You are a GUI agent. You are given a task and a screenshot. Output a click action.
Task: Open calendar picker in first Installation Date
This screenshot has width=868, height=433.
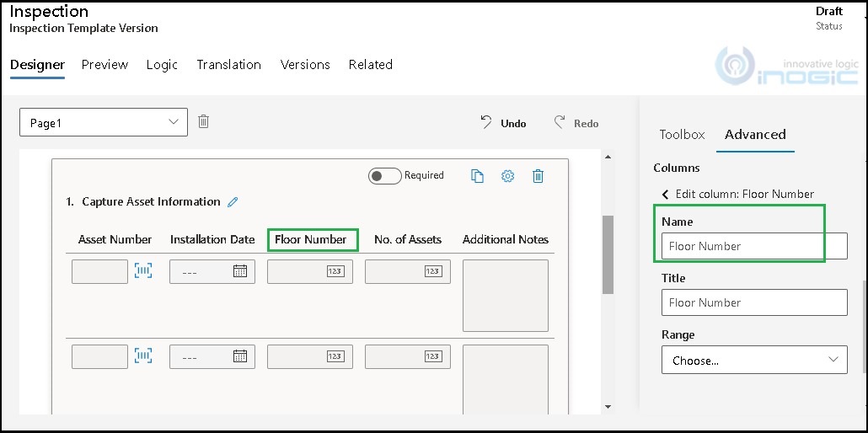[240, 271]
